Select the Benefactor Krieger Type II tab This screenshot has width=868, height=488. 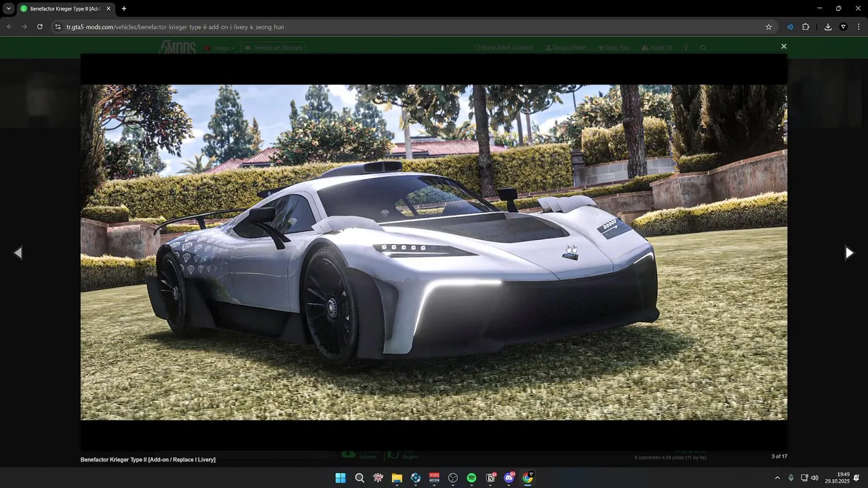click(x=66, y=9)
